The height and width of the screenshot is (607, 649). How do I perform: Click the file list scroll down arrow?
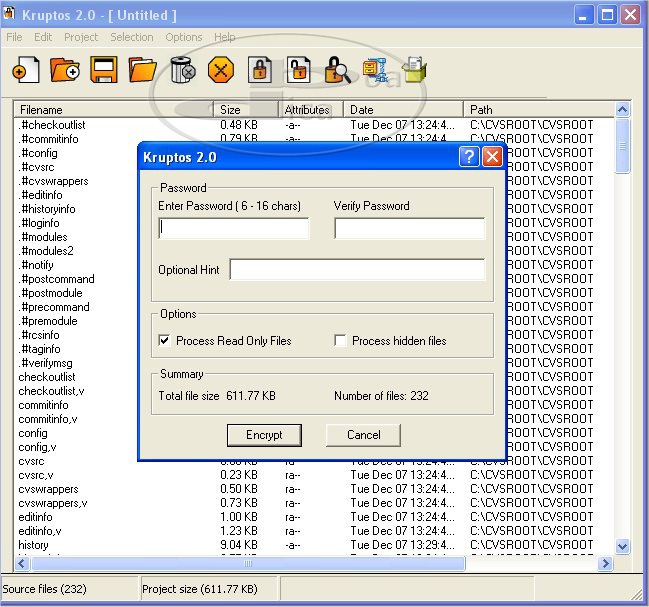point(622,546)
